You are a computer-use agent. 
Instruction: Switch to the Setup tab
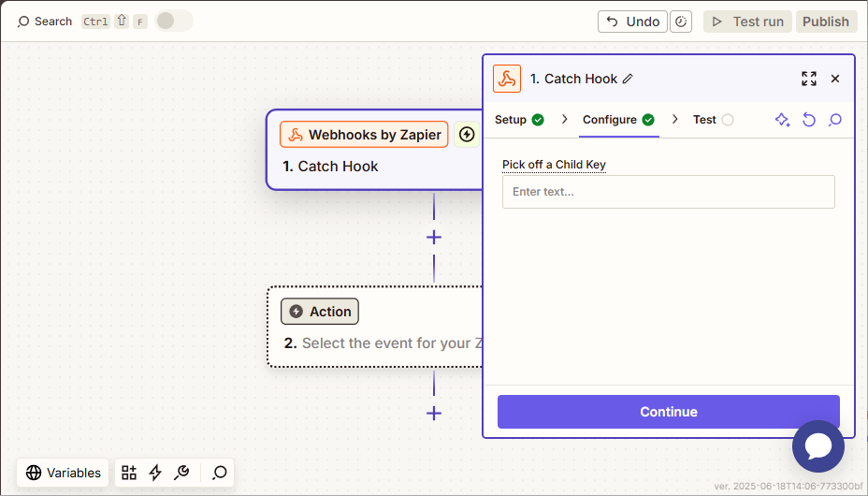pyautogui.click(x=519, y=120)
